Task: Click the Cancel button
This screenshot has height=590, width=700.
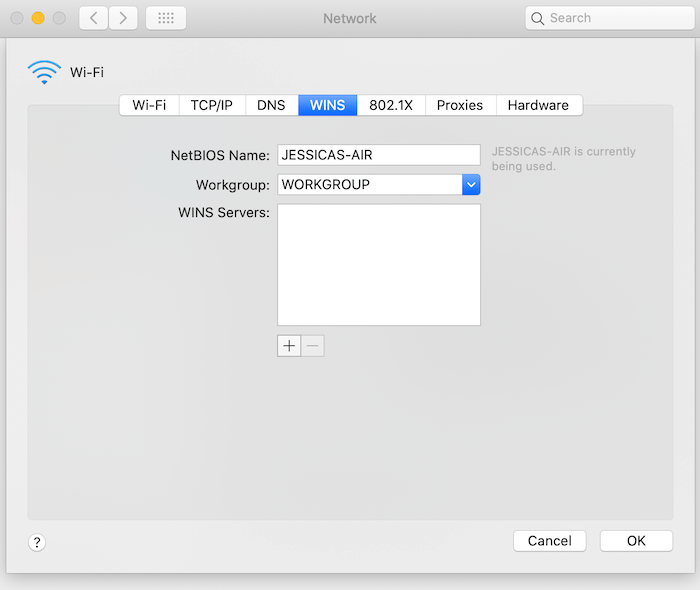Action: pos(550,541)
